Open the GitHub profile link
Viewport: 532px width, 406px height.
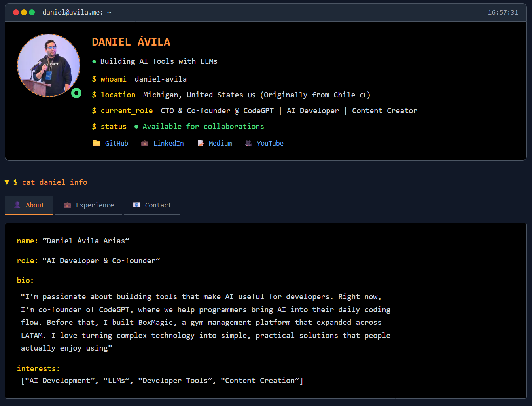point(116,143)
